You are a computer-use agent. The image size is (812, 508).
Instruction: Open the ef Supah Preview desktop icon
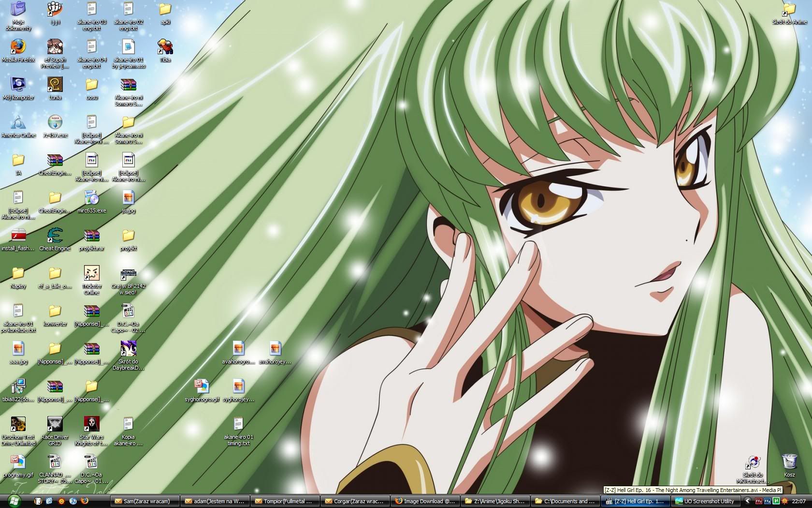[x=55, y=53]
